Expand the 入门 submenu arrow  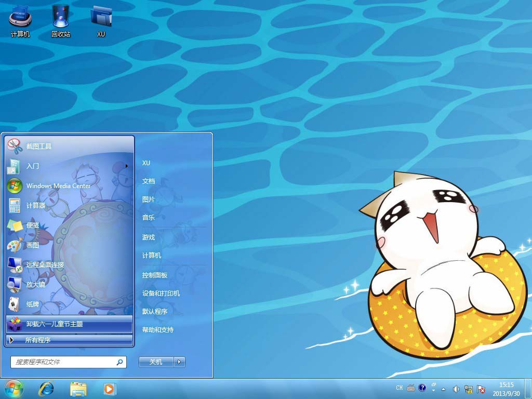point(126,166)
